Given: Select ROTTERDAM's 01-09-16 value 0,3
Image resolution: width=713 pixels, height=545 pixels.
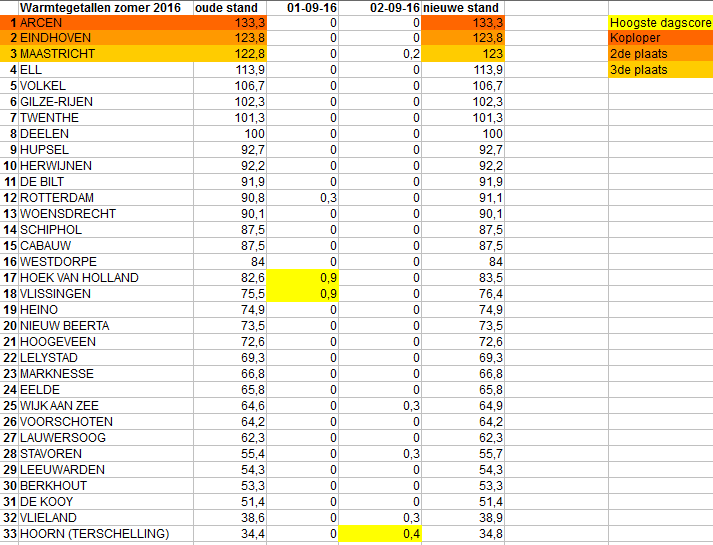Looking at the screenshot, I should 302,198.
